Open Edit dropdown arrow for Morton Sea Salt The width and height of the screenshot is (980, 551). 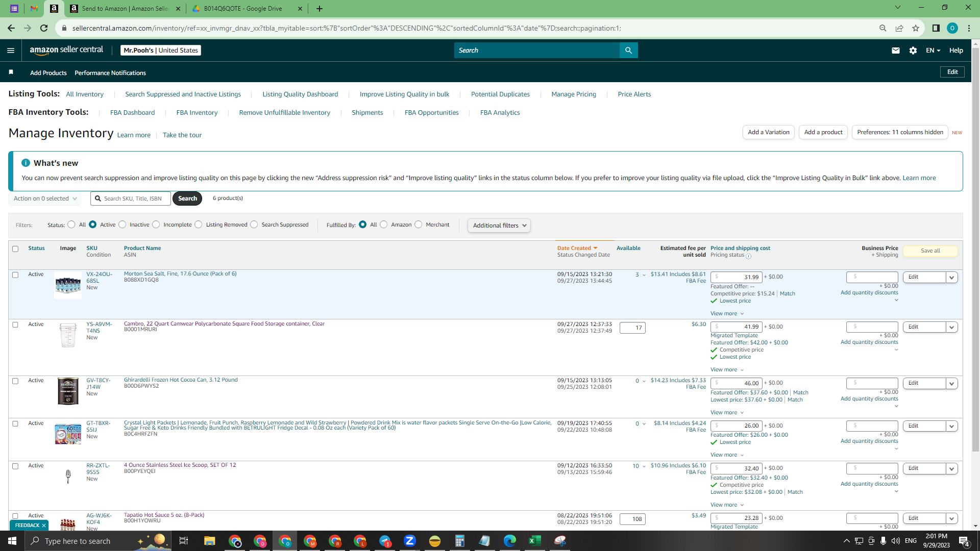click(x=951, y=278)
